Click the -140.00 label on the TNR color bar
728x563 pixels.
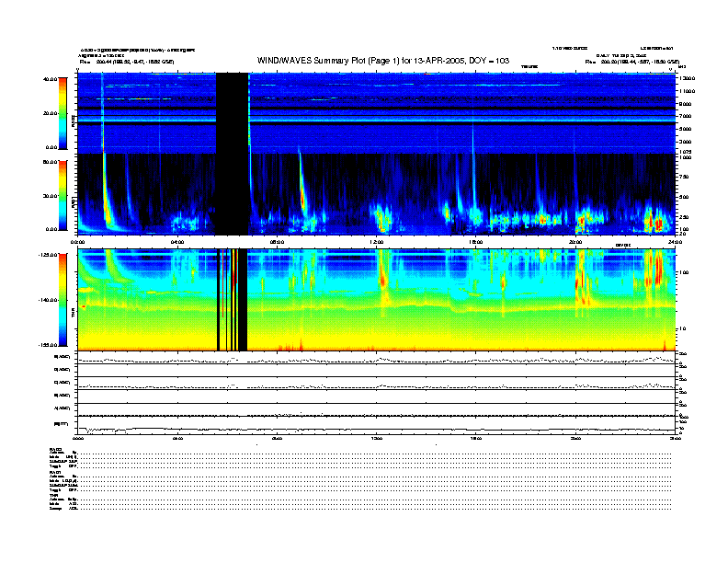(x=48, y=300)
